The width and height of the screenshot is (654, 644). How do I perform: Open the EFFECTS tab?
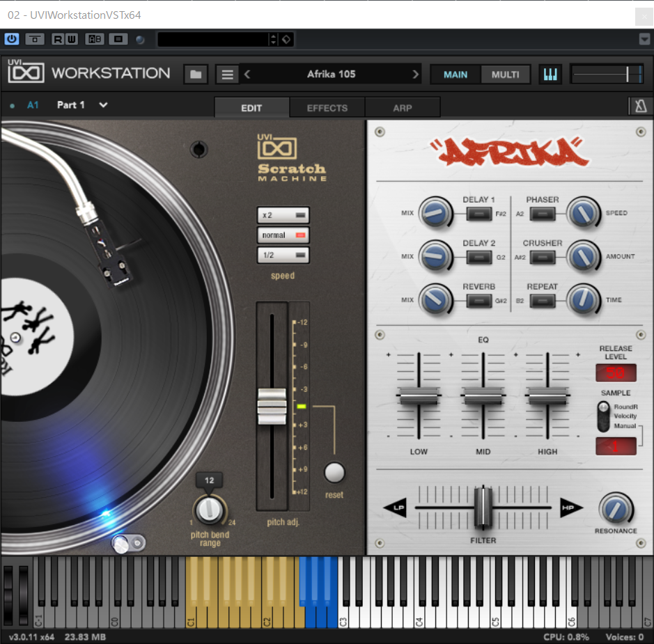click(327, 108)
